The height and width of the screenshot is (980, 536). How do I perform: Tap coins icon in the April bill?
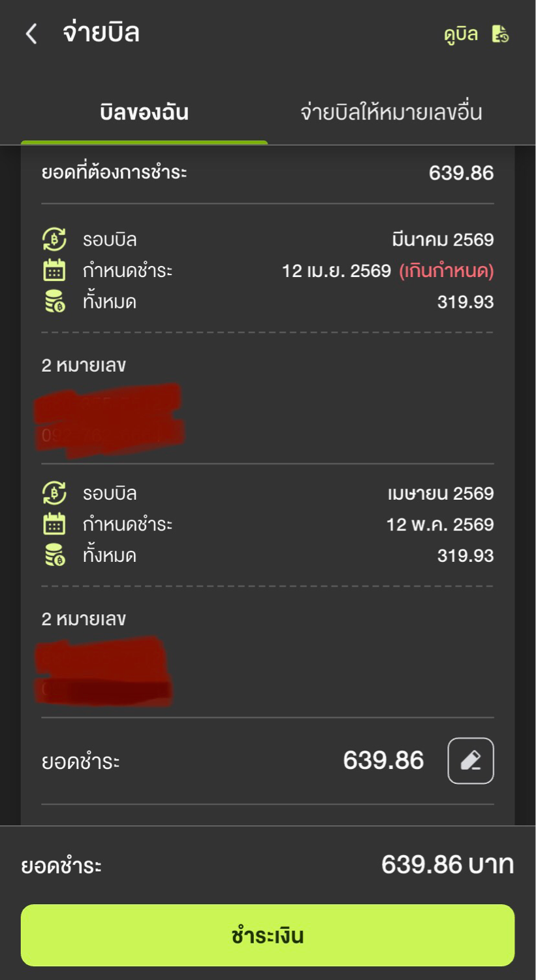pyautogui.click(x=54, y=555)
